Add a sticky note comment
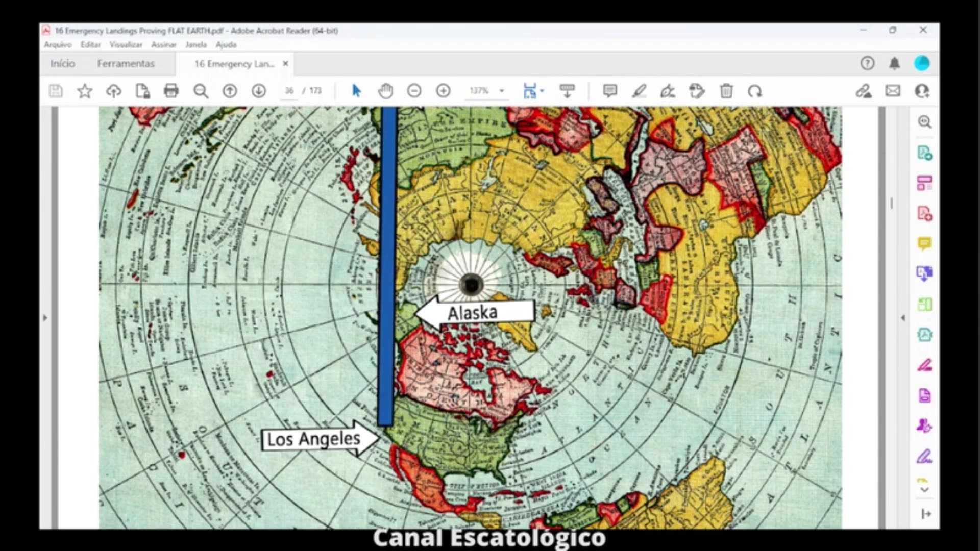Image resolution: width=980 pixels, height=551 pixels. coord(609,91)
